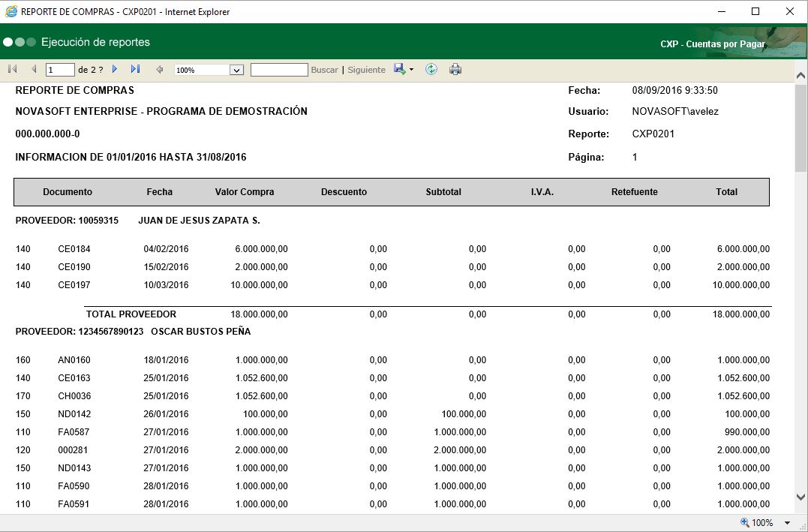Click the export save disk icon
The height and width of the screenshot is (532, 808).
(400, 69)
